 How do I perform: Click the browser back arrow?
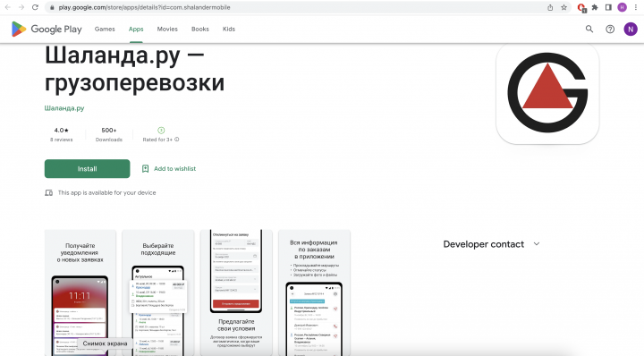coord(8,7)
